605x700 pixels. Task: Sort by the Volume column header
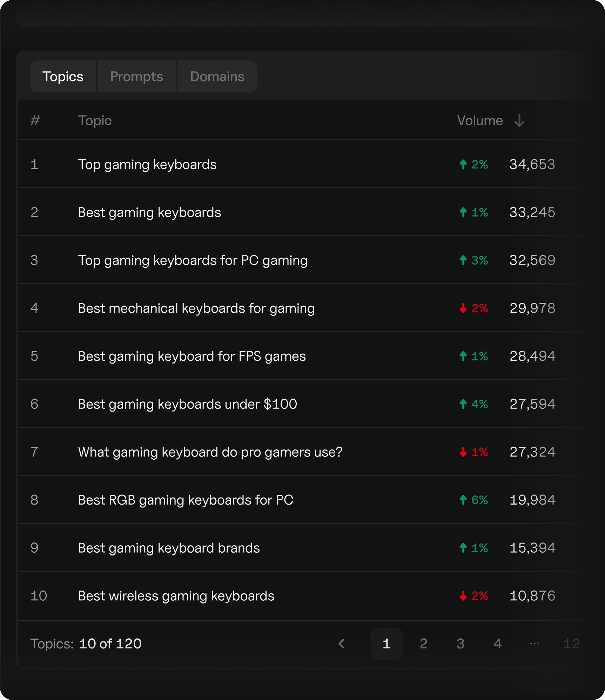[480, 121]
